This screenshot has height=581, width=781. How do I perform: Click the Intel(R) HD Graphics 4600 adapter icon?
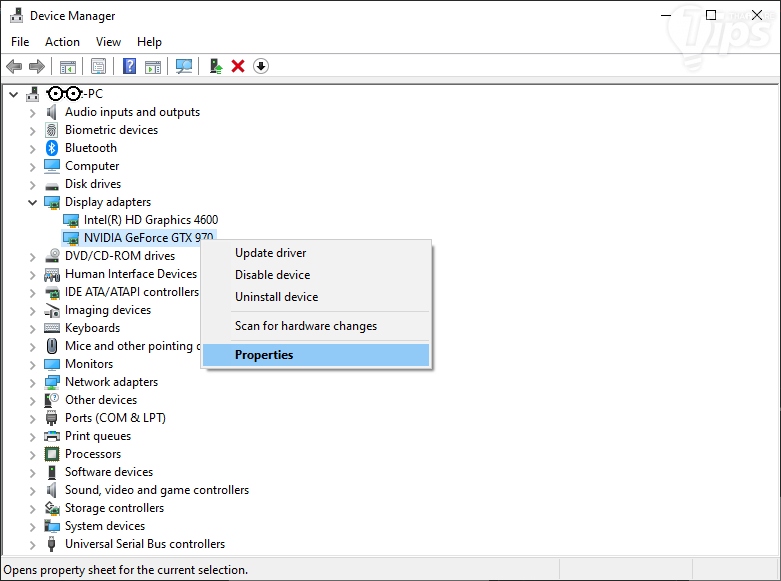[x=71, y=220]
